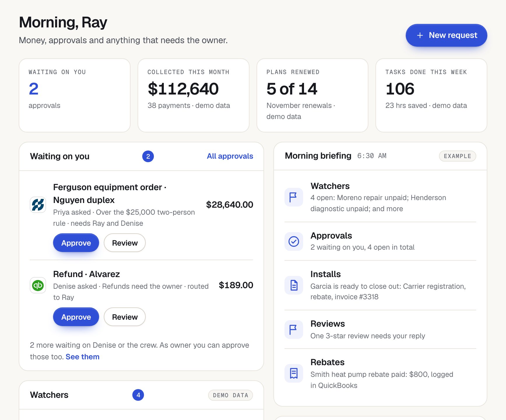Image resolution: width=506 pixels, height=420 pixels.
Task: Click the count badge beside Waiting on you heading
Action: (148, 156)
